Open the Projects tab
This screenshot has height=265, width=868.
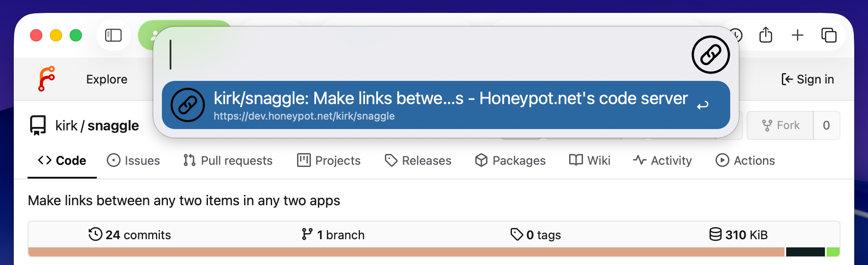coord(329,160)
